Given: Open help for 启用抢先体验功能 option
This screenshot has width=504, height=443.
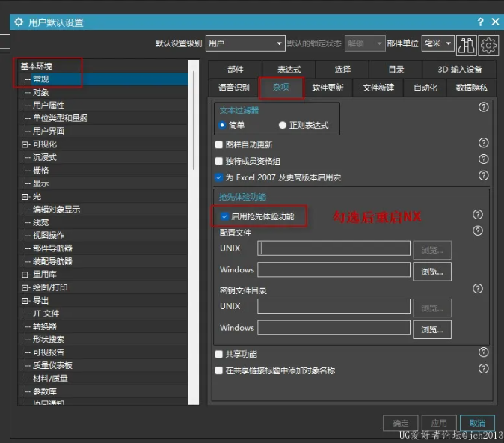Looking at the screenshot, I should coord(478,215).
